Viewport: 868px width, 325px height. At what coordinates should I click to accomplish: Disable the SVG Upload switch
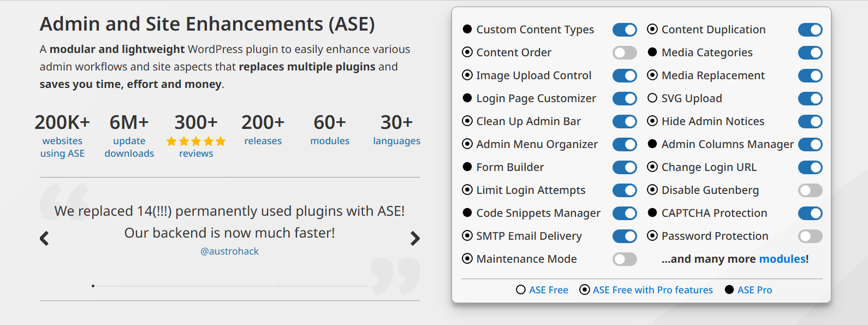click(x=810, y=98)
